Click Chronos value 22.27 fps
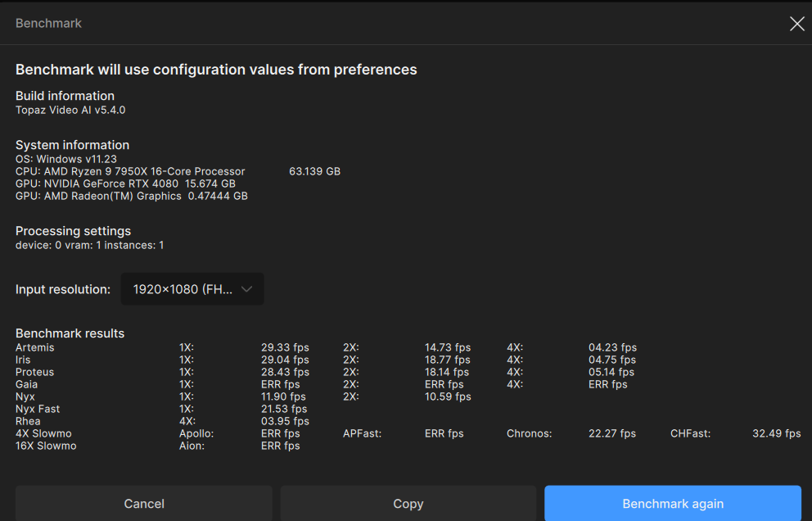 (612, 434)
